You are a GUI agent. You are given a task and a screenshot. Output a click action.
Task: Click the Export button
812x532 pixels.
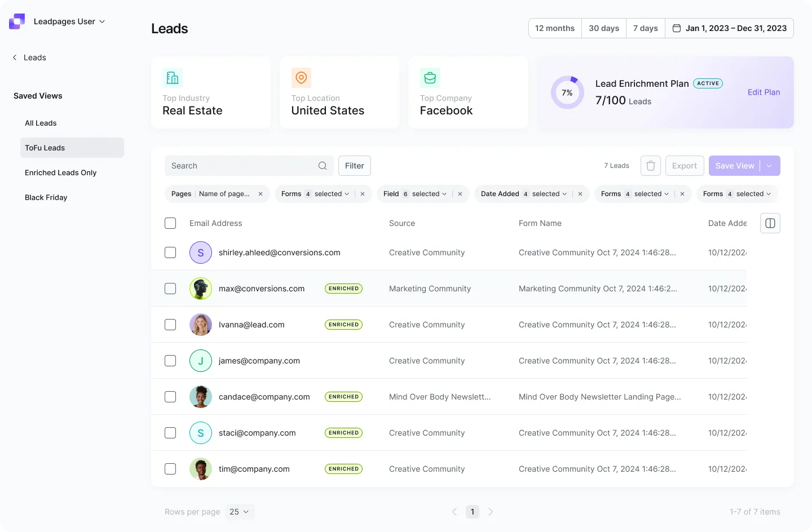click(685, 165)
